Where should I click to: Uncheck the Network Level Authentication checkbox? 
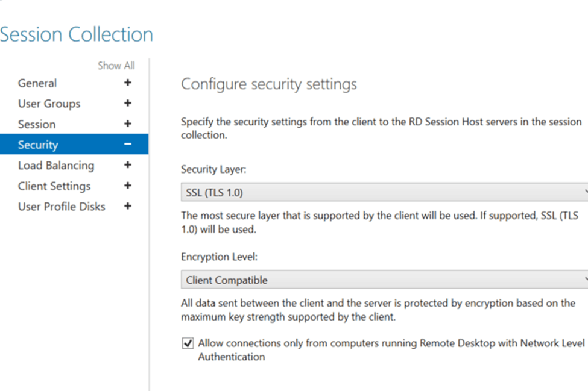click(187, 343)
